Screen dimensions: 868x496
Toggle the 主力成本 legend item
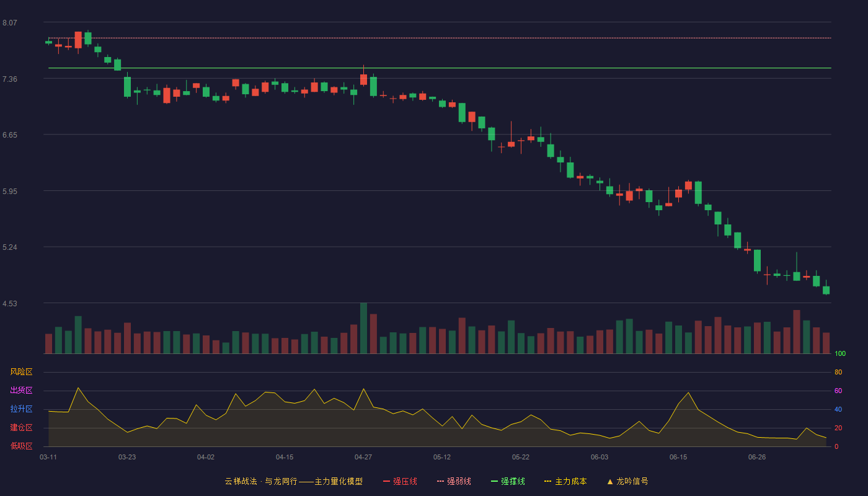[565, 481]
